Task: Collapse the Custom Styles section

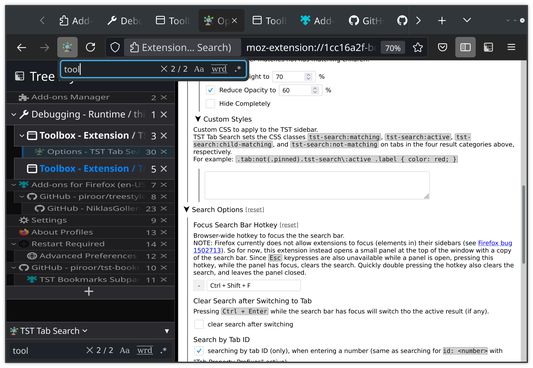Action: (x=197, y=119)
